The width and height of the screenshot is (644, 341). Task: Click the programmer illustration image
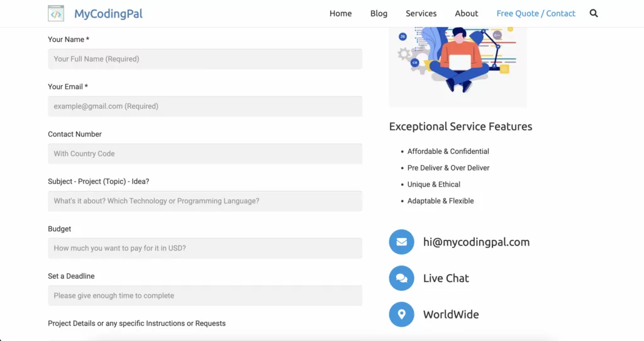tap(458, 67)
